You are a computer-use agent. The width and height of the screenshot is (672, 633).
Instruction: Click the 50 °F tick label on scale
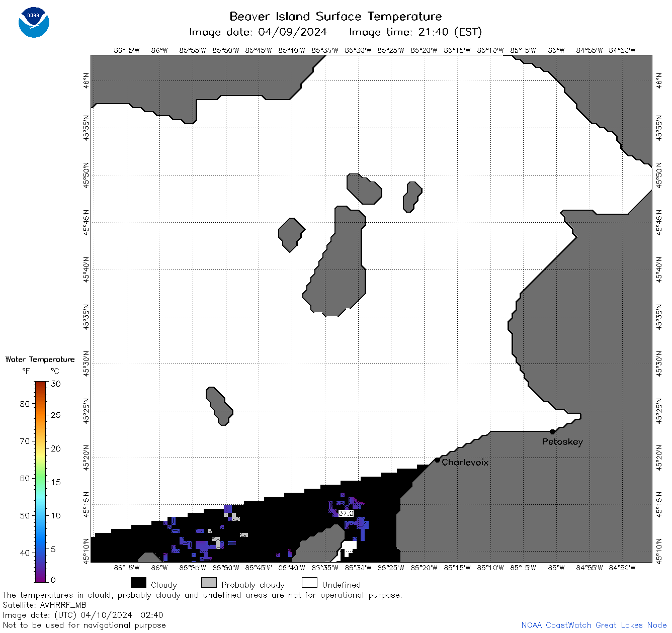pyautogui.click(x=25, y=515)
